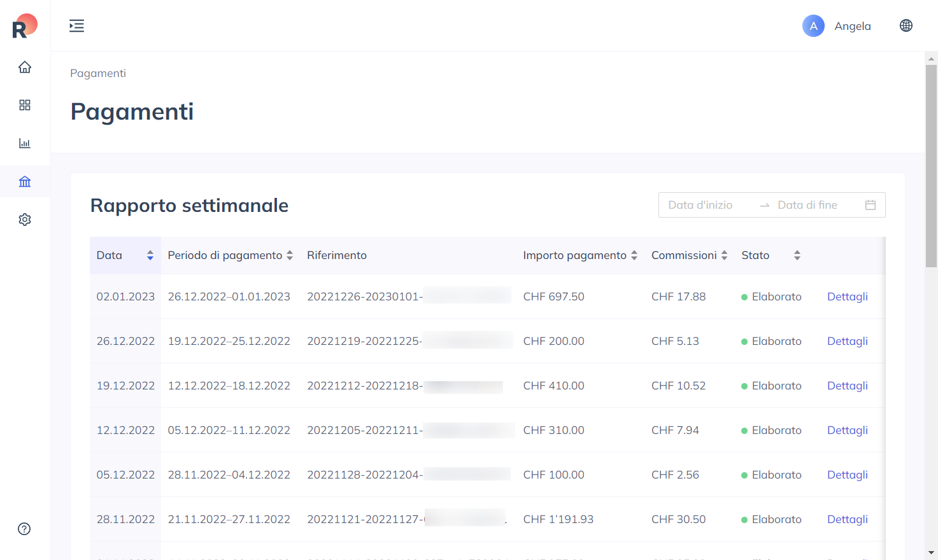Toggle the sidebar menu collapse icon

[x=76, y=26]
